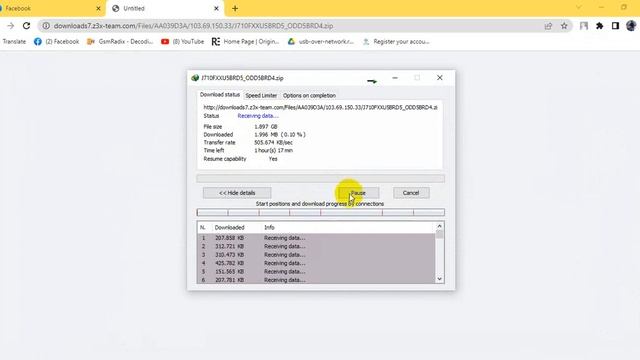Viewport: 640px width, 360px height.
Task: Reload the current page
Action: pyautogui.click(x=27, y=26)
